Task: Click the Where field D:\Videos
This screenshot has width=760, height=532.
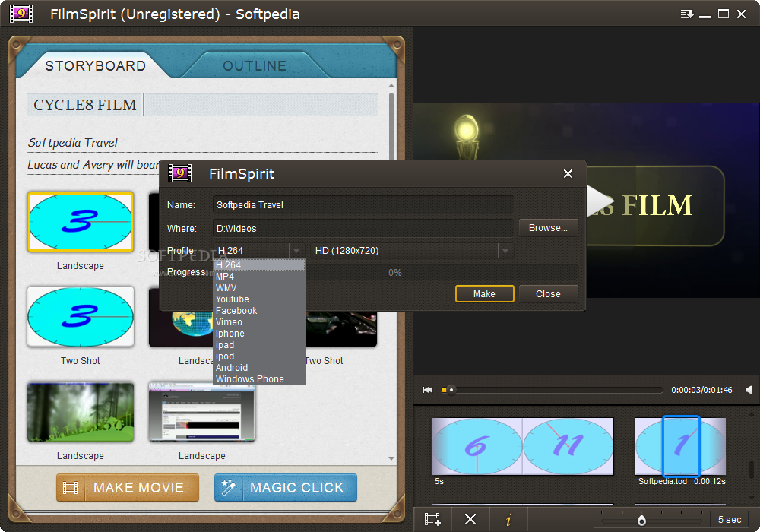Action: [x=363, y=228]
